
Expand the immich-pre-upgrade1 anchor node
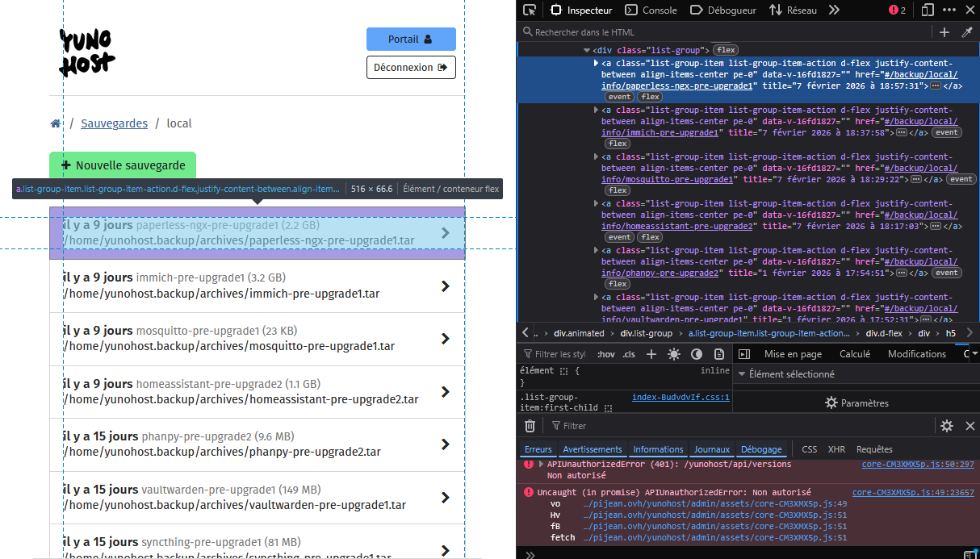596,110
